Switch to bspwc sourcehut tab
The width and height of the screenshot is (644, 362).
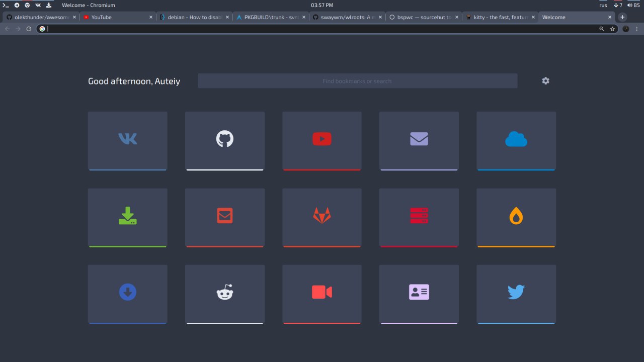coord(424,17)
